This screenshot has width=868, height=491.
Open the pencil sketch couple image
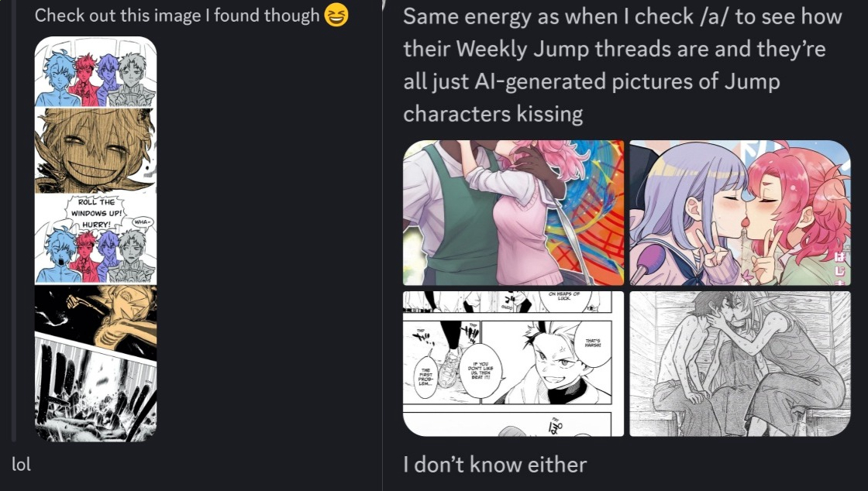739,364
